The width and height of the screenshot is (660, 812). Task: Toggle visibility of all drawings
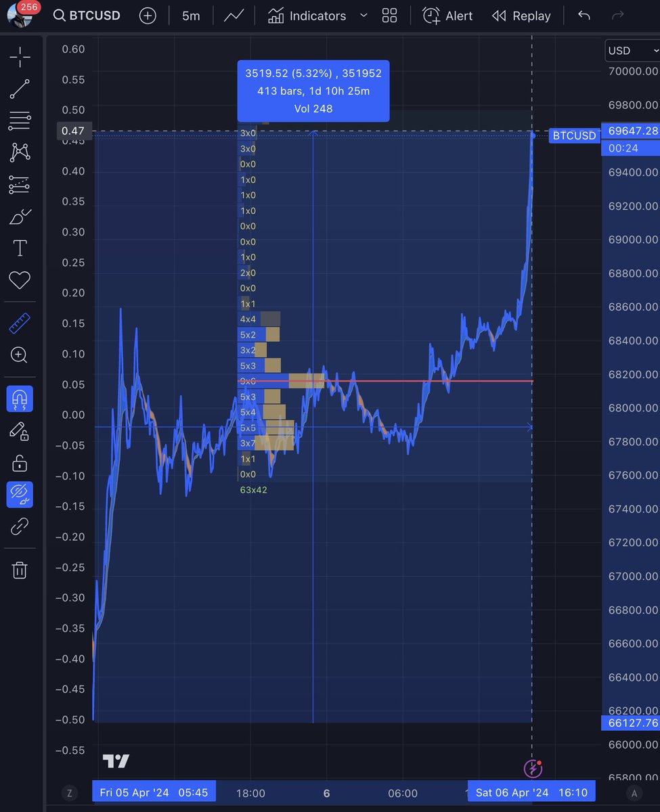point(20,494)
